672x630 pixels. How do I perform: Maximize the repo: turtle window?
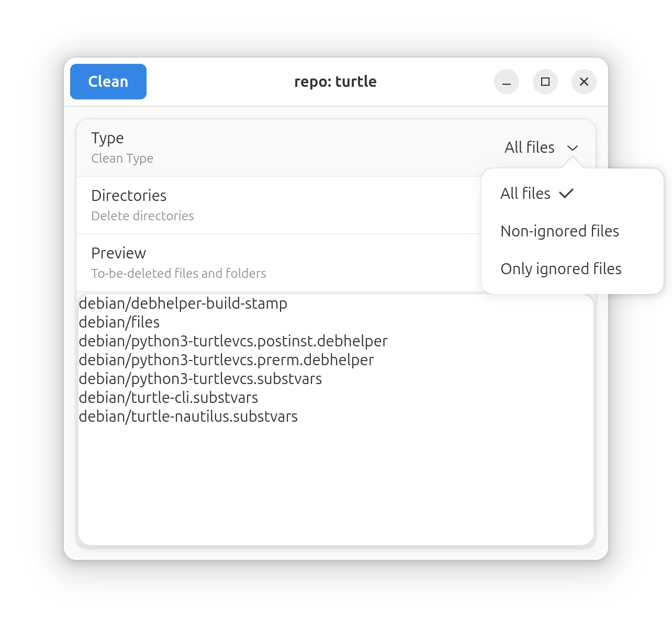(545, 82)
